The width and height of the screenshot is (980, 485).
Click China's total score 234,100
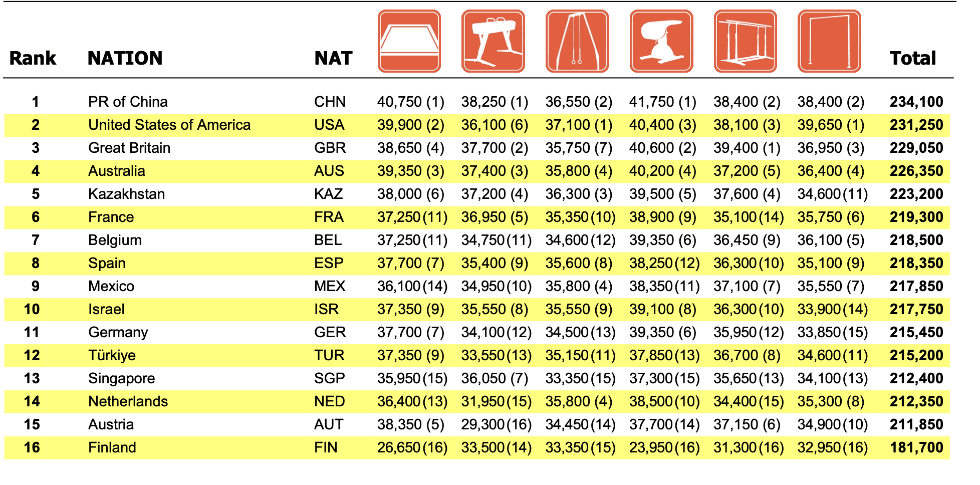point(916,102)
